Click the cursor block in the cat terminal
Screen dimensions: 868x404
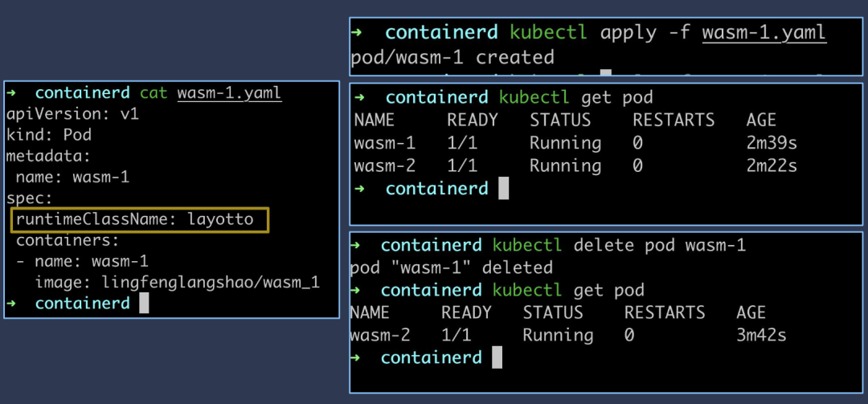point(144,303)
